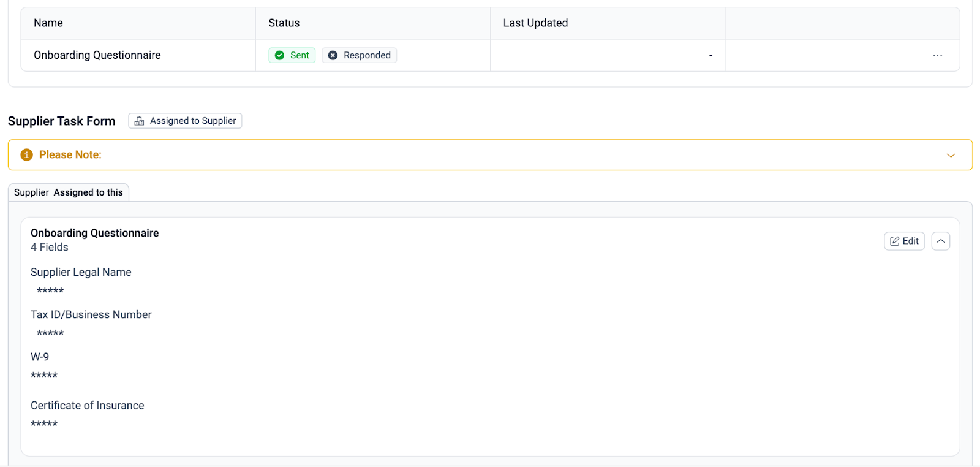Click the Last Updated column header
This screenshot has height=467, width=980.
click(x=535, y=23)
